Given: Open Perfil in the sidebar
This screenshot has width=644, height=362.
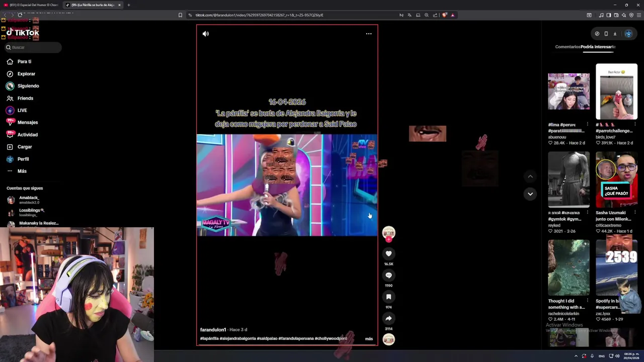Looking at the screenshot, I should 23,159.
